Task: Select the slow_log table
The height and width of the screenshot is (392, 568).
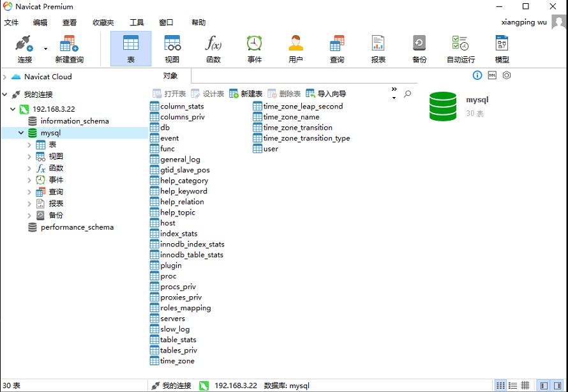Action: [x=170, y=329]
